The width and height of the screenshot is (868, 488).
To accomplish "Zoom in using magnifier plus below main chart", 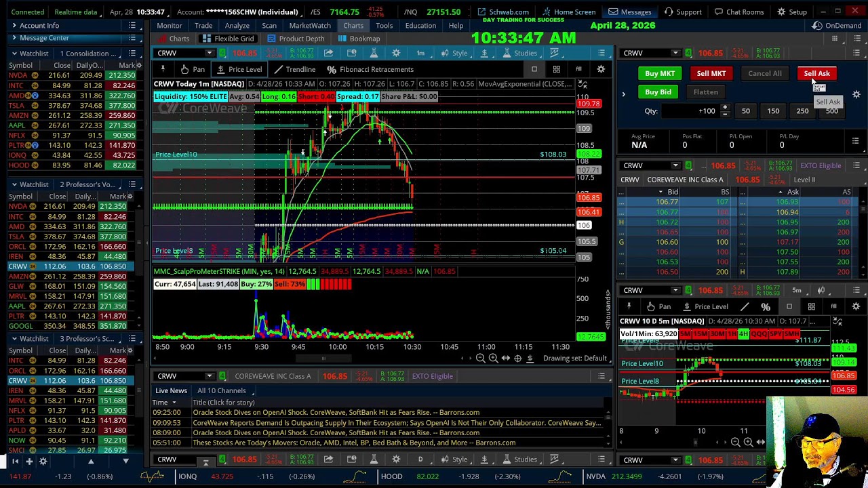I will [x=493, y=358].
